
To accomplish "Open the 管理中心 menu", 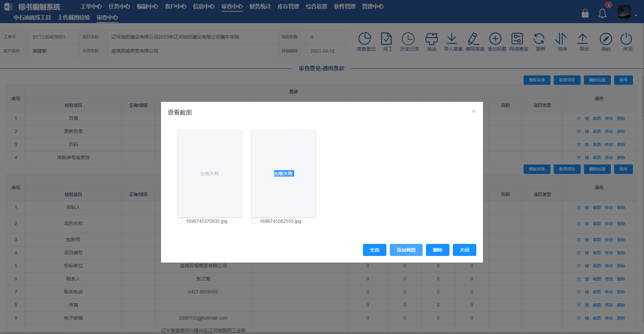I will pos(373,7).
